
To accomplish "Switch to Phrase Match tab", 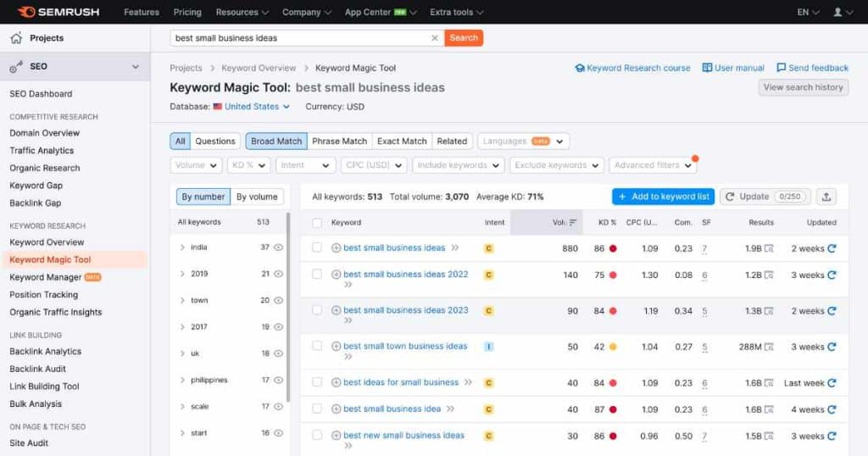I will point(339,141).
